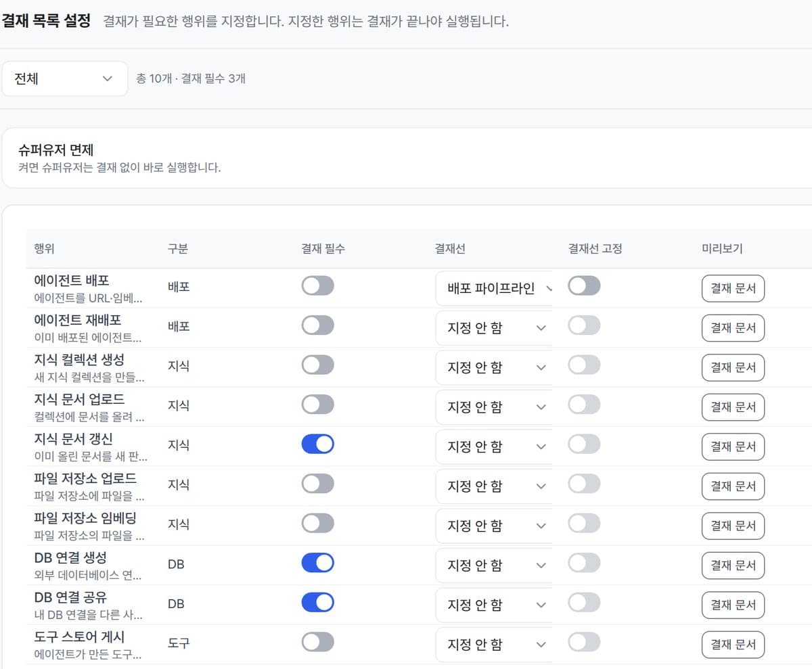Image resolution: width=812 pixels, height=669 pixels.
Task: Toggle 결재선 고정 for DB 연결 생성
Action: 584,563
